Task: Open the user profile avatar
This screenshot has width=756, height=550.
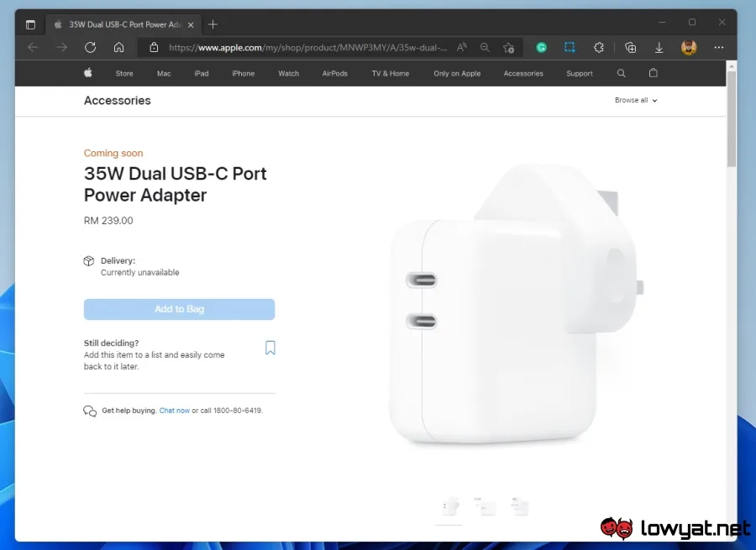Action: click(689, 47)
